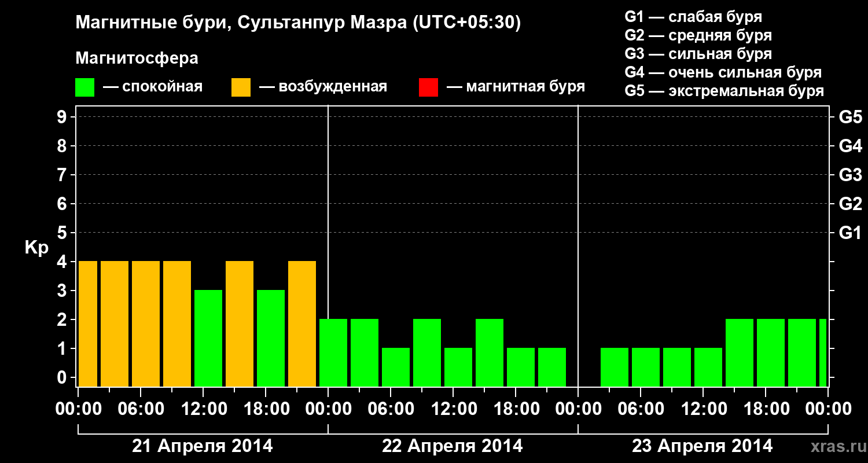The width and height of the screenshot is (868, 463).
Task: Click the red 'магнитная буря' legend swatch
Action: point(428,87)
